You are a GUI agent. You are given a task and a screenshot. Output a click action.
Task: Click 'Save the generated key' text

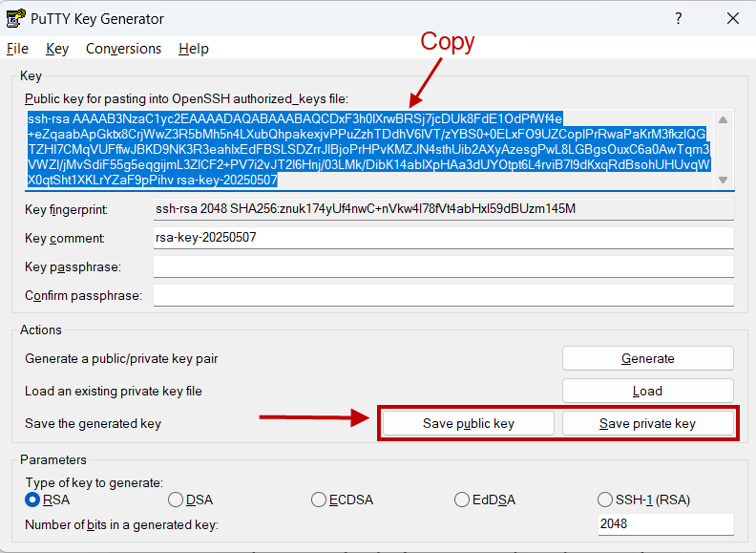click(93, 424)
